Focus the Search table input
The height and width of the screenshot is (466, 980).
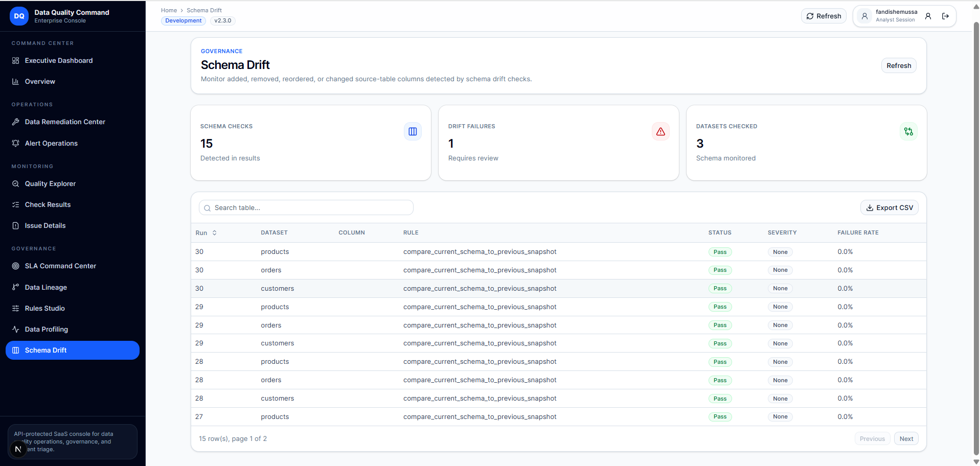(306, 207)
